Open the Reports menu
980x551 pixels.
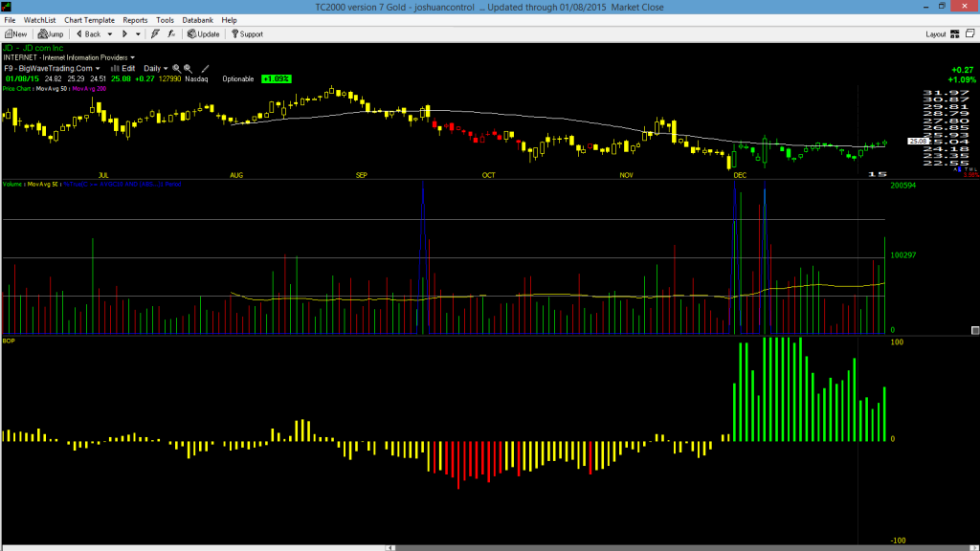(x=135, y=20)
